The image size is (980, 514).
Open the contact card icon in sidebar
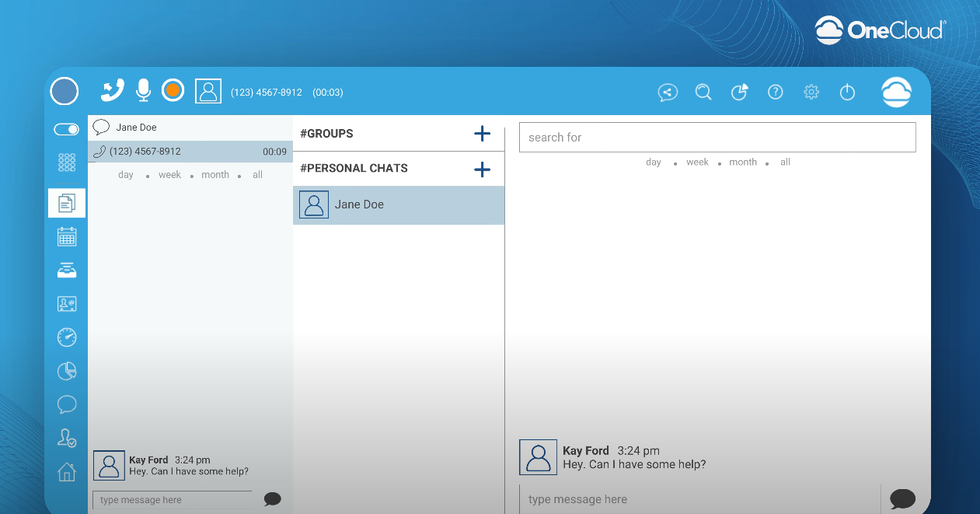point(67,304)
